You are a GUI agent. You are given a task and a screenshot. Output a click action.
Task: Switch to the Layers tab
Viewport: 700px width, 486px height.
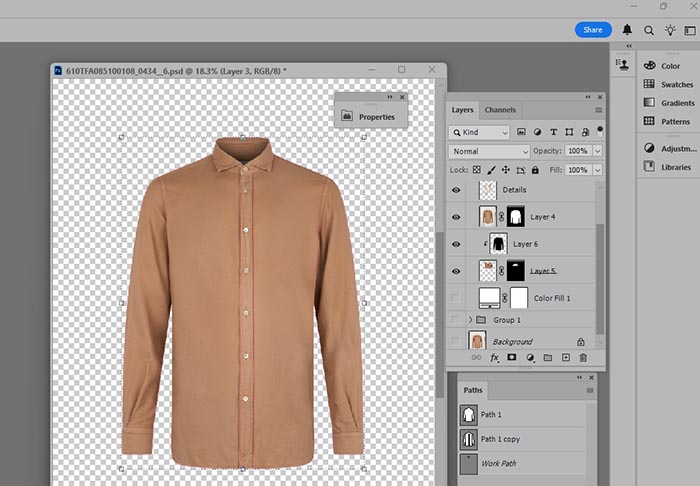462,110
